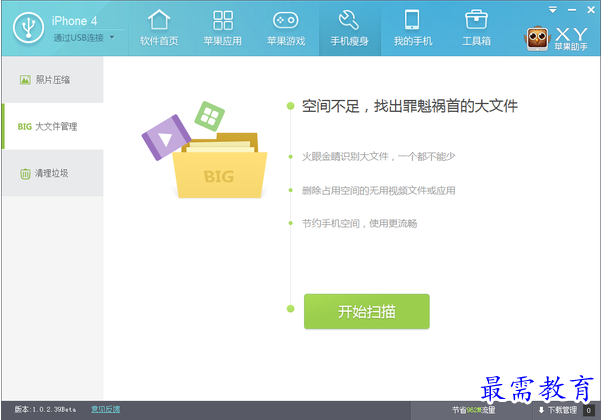Click the text 节约手机空间，使用更流畅

click(x=359, y=223)
